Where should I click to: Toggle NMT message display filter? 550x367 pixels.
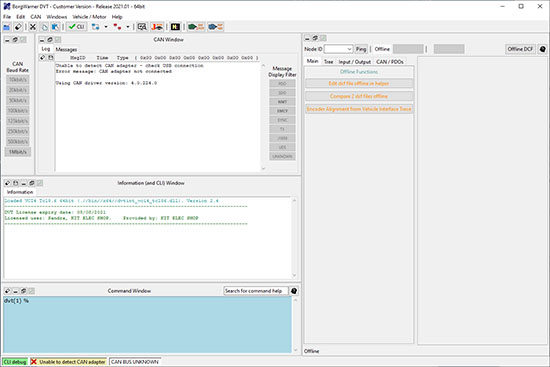pos(282,102)
